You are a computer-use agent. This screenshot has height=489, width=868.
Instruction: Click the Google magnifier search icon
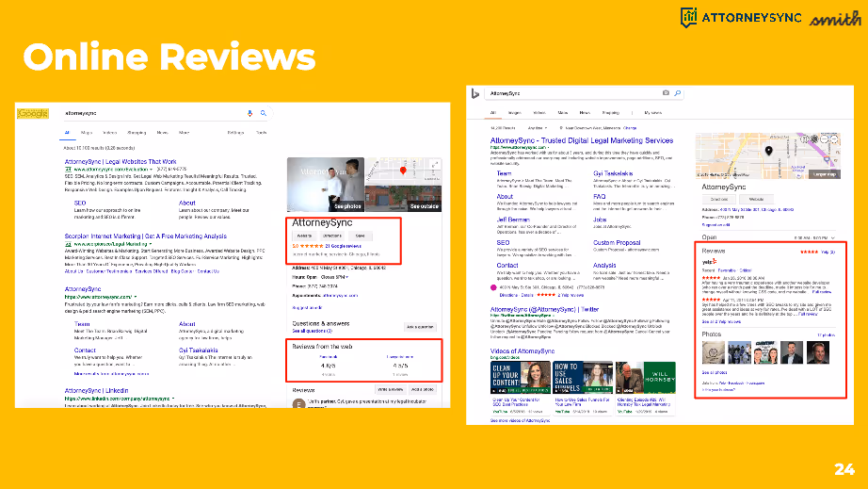(264, 113)
